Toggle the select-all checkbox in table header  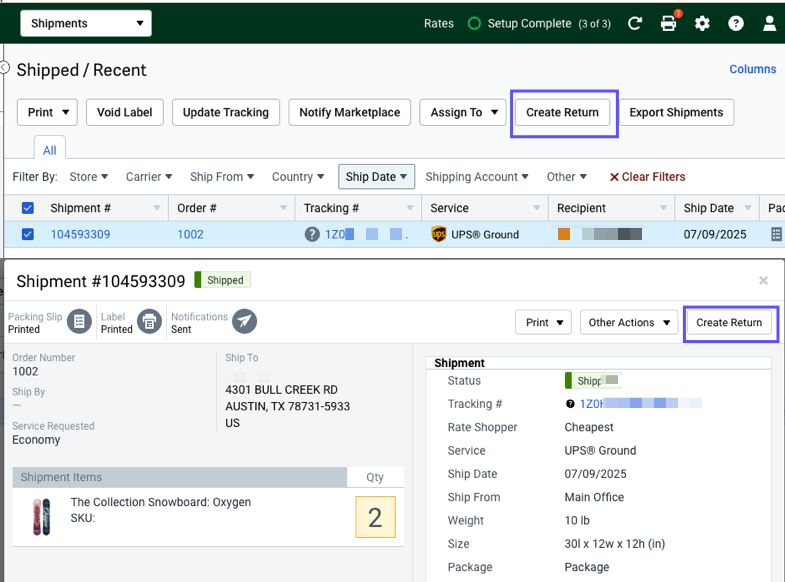[28, 208]
